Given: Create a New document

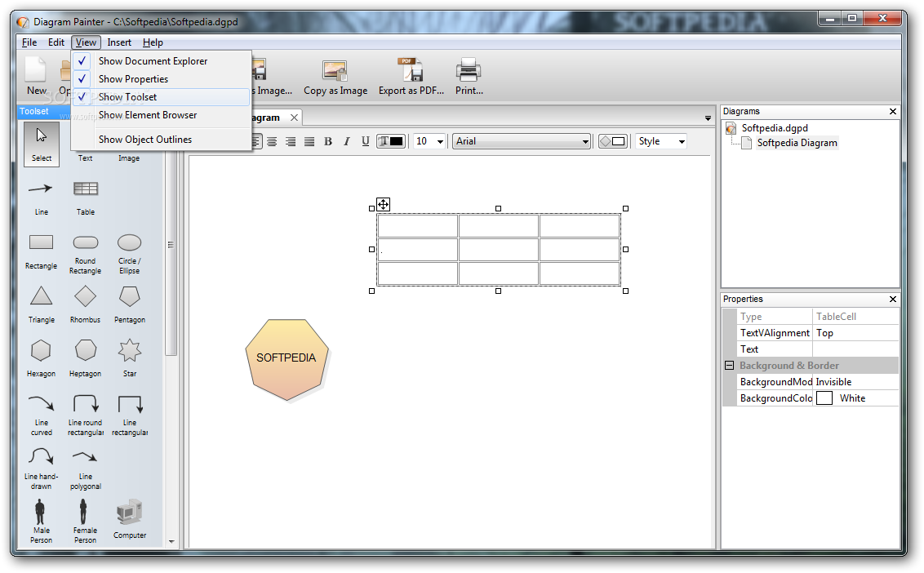Looking at the screenshot, I should (36, 78).
